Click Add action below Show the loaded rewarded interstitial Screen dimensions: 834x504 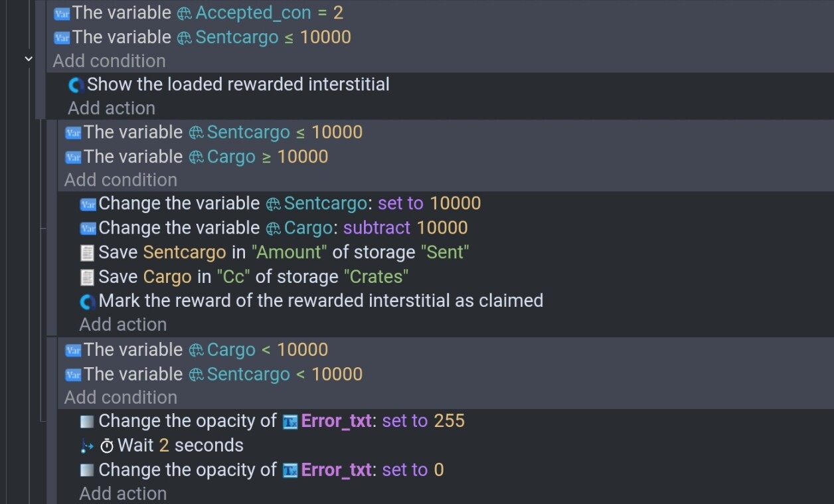point(112,108)
